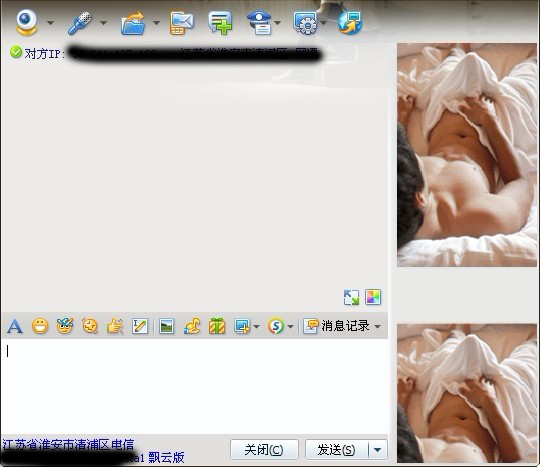Open the globe application share icon
This screenshot has height=467, width=540.
coord(350,23)
